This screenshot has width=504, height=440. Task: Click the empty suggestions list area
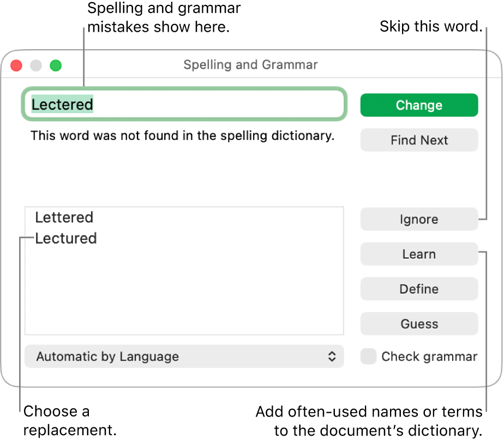184,295
